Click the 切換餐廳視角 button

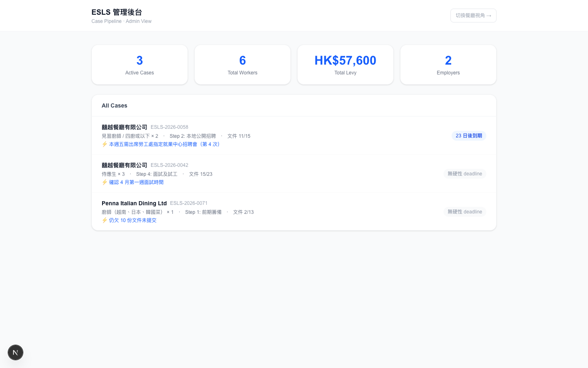[473, 16]
